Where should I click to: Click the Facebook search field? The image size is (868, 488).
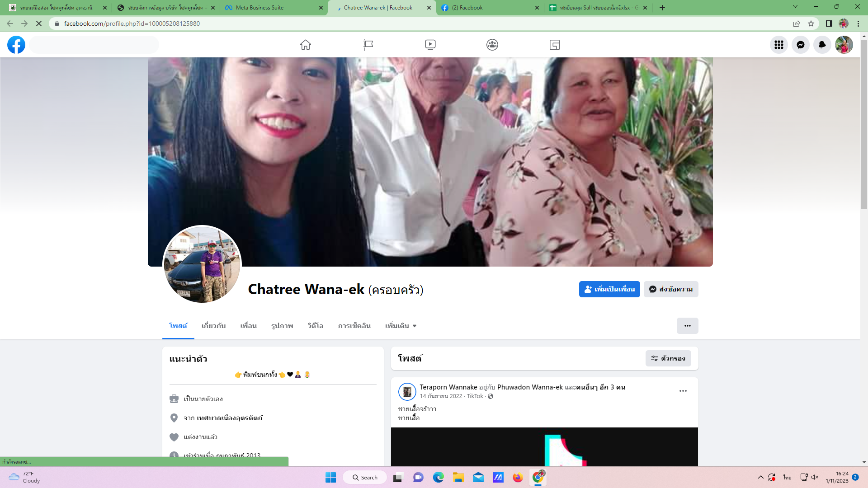coord(94,45)
